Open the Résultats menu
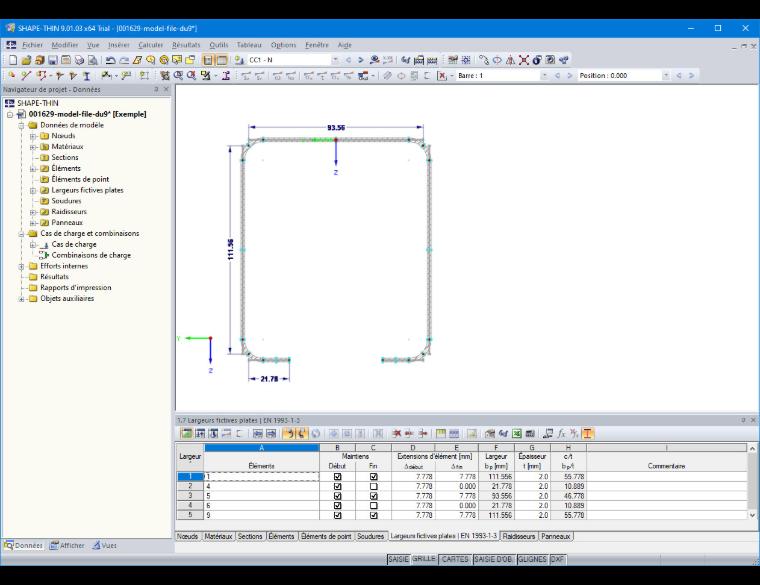Image resolution: width=760 pixels, height=585 pixels. point(186,45)
